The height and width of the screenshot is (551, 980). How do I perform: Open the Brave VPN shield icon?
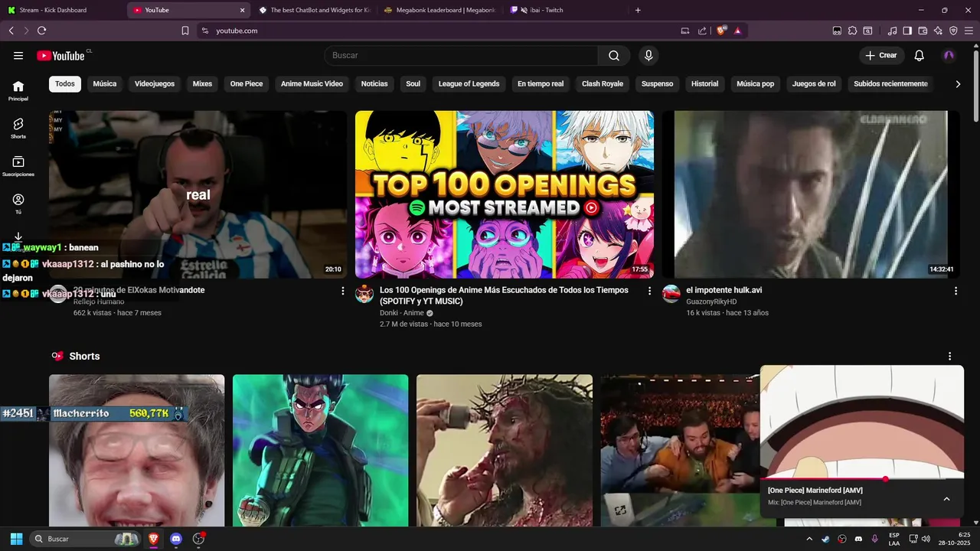pyautogui.click(x=953, y=31)
